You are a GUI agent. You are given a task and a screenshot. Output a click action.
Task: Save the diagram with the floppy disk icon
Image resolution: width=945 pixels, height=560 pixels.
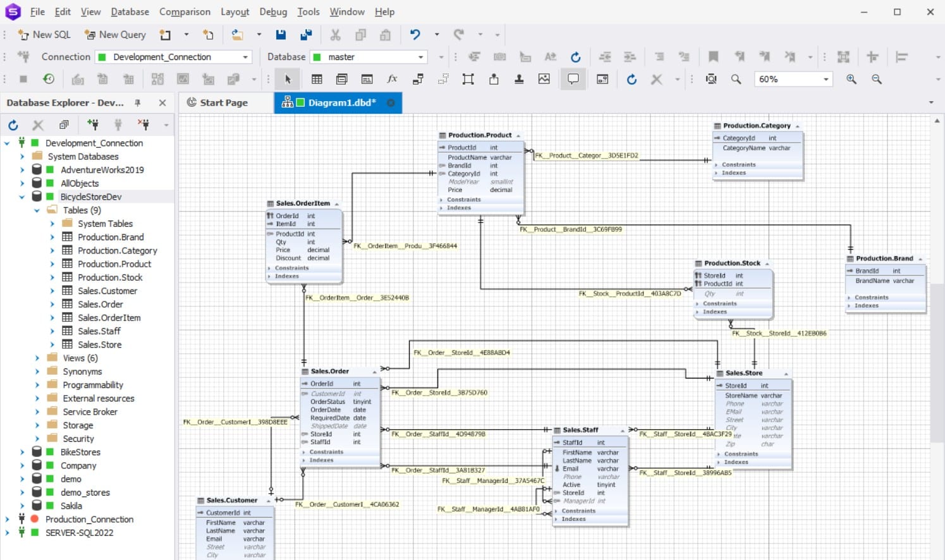(x=281, y=35)
